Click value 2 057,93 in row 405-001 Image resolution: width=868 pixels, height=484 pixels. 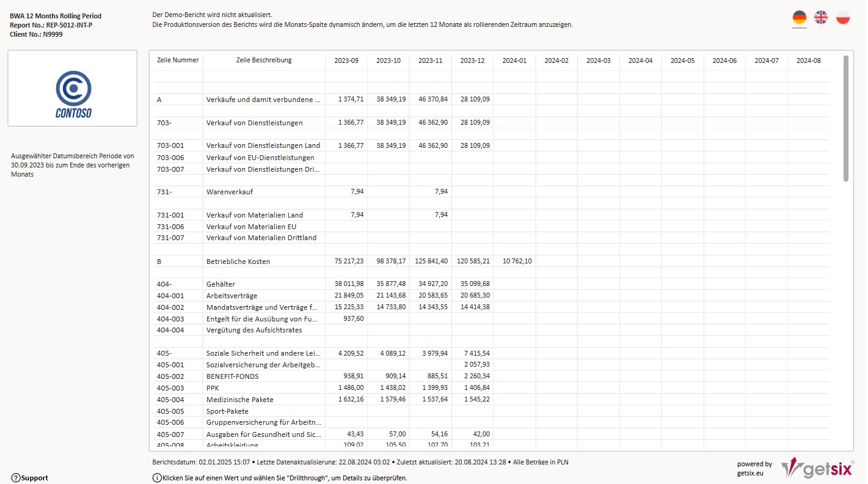(x=477, y=364)
